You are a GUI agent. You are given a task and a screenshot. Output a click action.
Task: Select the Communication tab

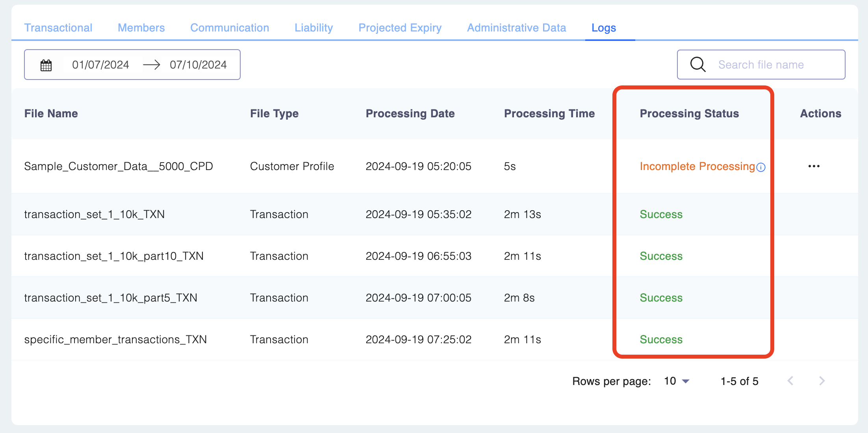tap(230, 28)
